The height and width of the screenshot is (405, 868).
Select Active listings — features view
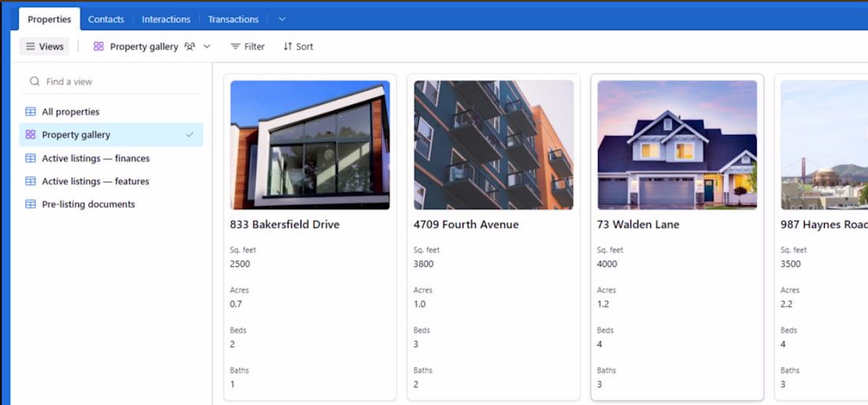coord(111,181)
